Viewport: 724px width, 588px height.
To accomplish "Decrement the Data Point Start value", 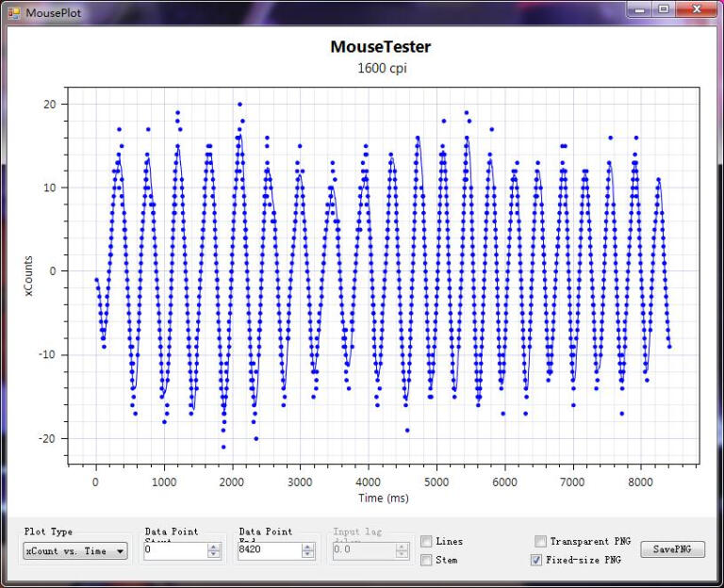I will (x=214, y=555).
